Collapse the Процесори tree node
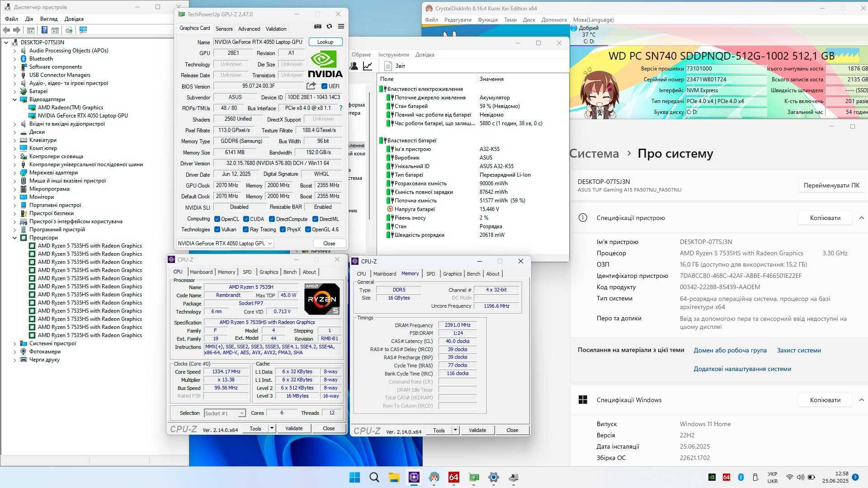This screenshot has width=868, height=488. point(14,238)
